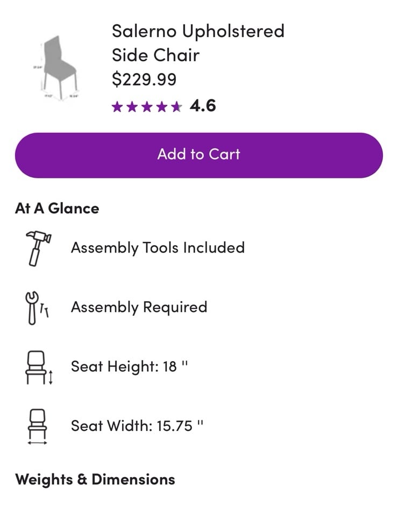The width and height of the screenshot is (398, 532).
Task: Open the Salerno Upholstered Side Chair title
Action: pos(198,43)
